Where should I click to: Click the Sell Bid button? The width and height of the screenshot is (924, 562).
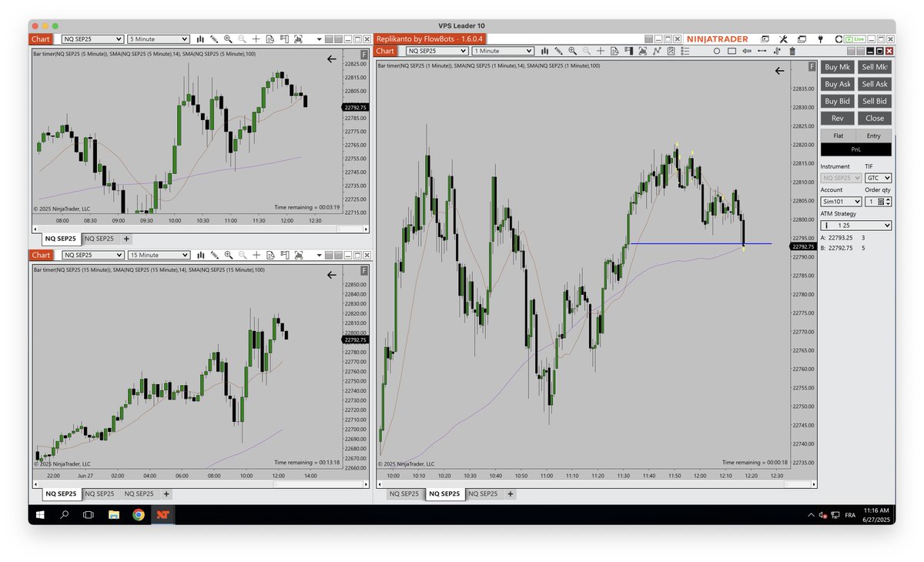(875, 101)
